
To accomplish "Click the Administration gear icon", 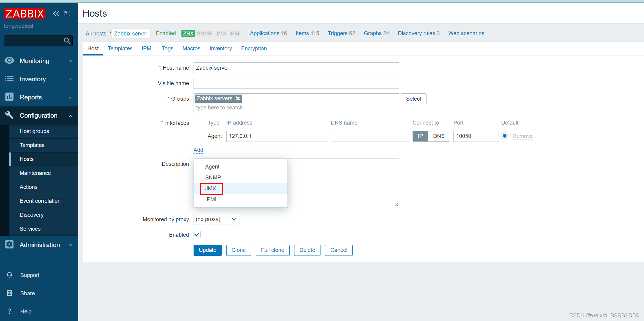I will point(9,245).
